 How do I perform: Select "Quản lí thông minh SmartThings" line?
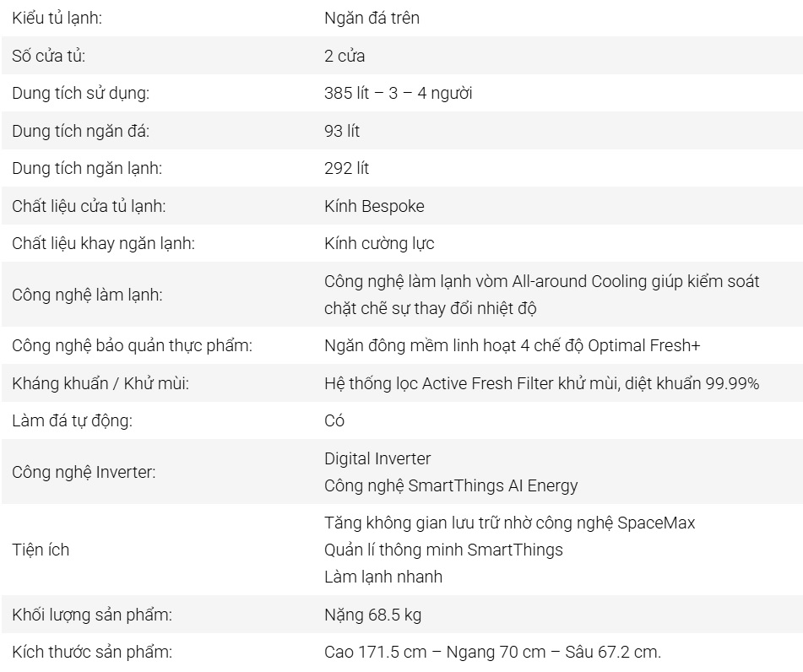click(x=443, y=550)
